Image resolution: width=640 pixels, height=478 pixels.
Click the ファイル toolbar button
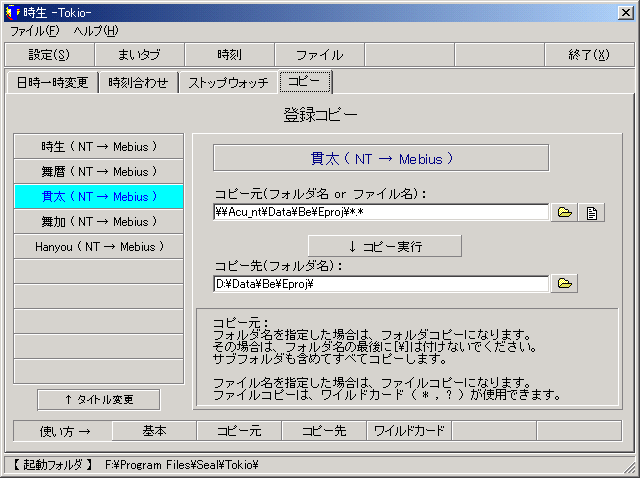pos(319,55)
